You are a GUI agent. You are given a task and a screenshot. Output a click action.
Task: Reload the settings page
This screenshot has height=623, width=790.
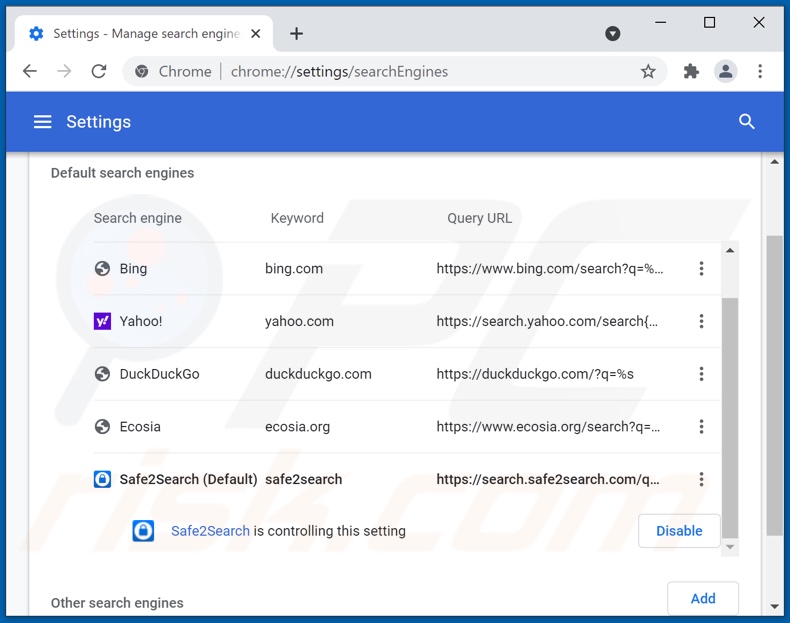click(99, 71)
